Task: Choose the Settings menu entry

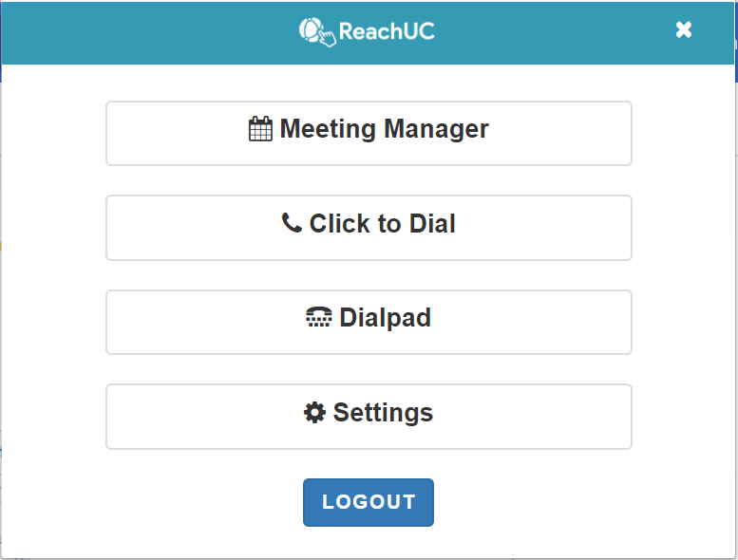Action: [x=369, y=417]
